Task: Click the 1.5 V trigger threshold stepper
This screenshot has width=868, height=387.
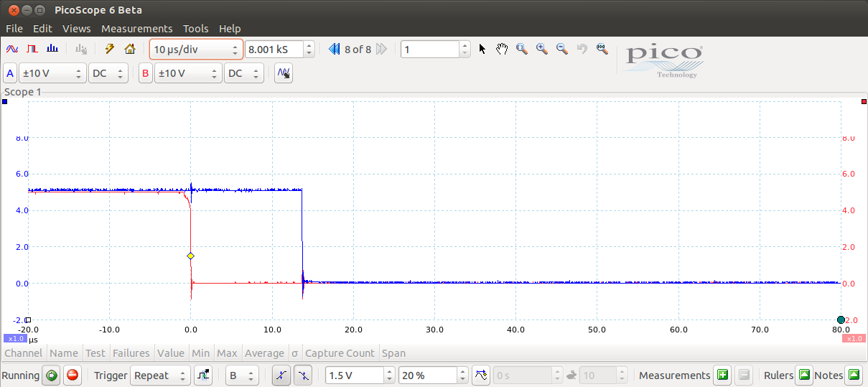Action: tap(390, 375)
